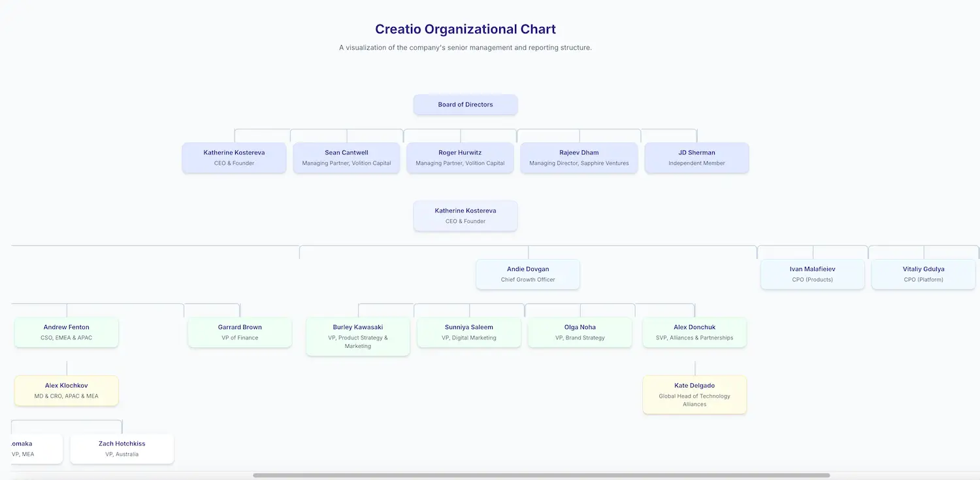Open the Burley Kawasaki card

pyautogui.click(x=357, y=336)
